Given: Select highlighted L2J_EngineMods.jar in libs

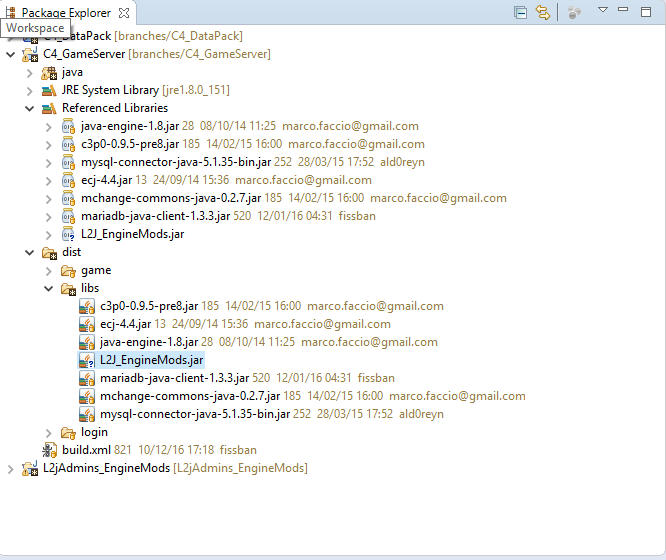Looking at the screenshot, I should [x=152, y=360].
